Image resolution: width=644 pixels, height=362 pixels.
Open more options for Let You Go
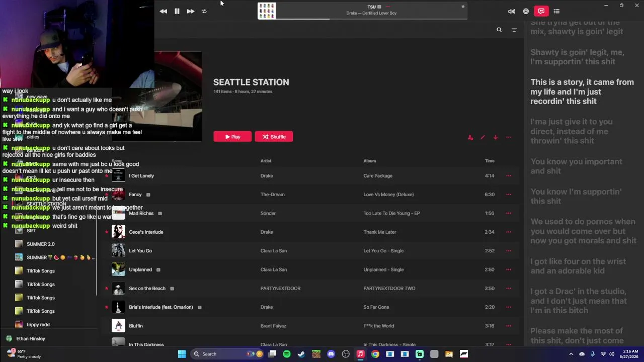point(509,251)
